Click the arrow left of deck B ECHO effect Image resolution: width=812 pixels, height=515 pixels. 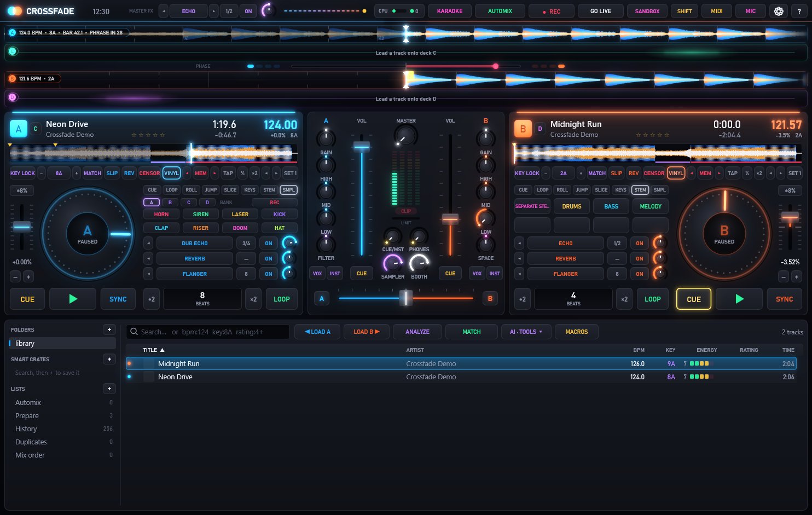(x=519, y=243)
